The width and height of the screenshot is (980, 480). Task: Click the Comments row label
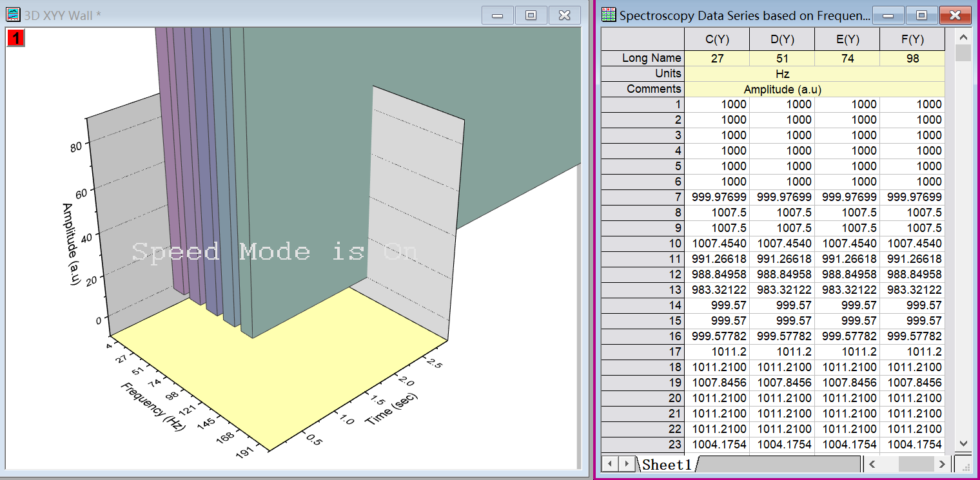(643, 89)
